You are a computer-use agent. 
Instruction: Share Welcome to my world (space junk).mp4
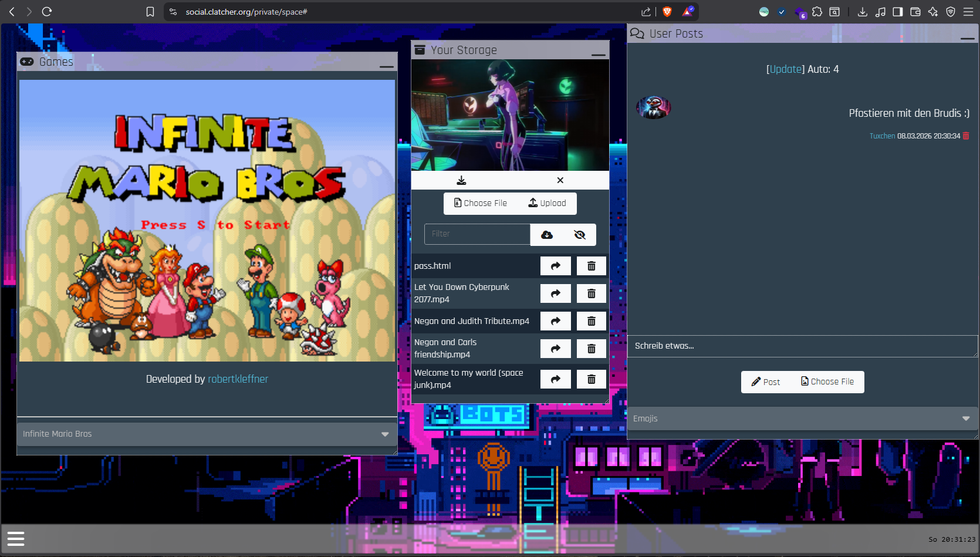click(x=556, y=379)
